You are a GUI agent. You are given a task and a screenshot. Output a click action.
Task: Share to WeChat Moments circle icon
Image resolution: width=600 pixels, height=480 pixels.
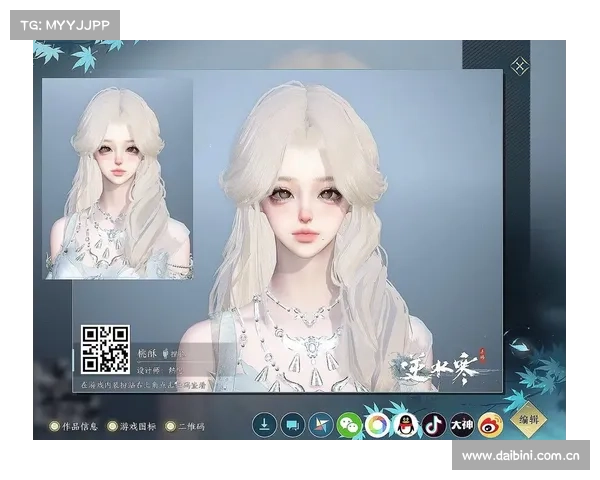pos(377,425)
